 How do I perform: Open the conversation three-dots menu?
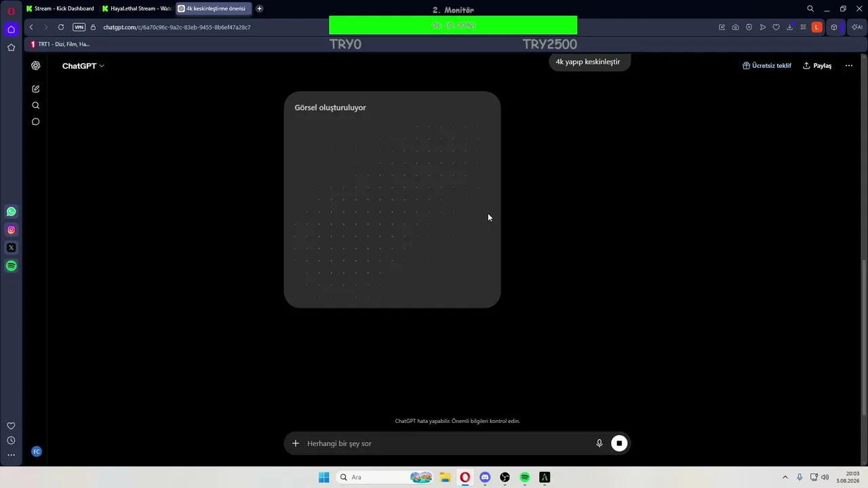click(849, 66)
